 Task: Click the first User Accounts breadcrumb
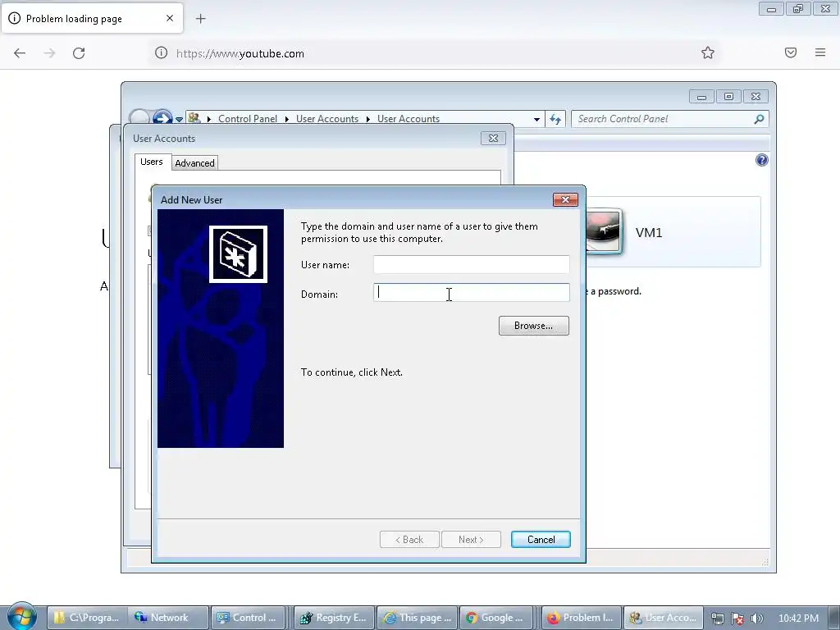pos(326,119)
